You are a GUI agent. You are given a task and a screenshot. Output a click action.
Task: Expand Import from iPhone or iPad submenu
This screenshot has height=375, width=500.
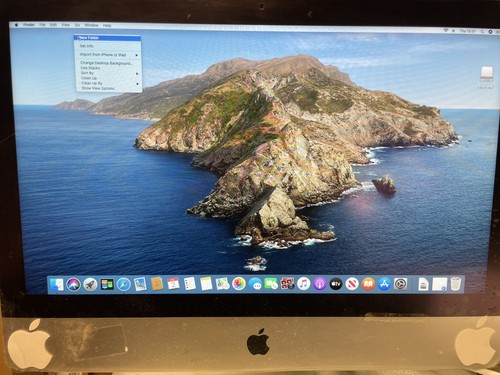point(108,54)
